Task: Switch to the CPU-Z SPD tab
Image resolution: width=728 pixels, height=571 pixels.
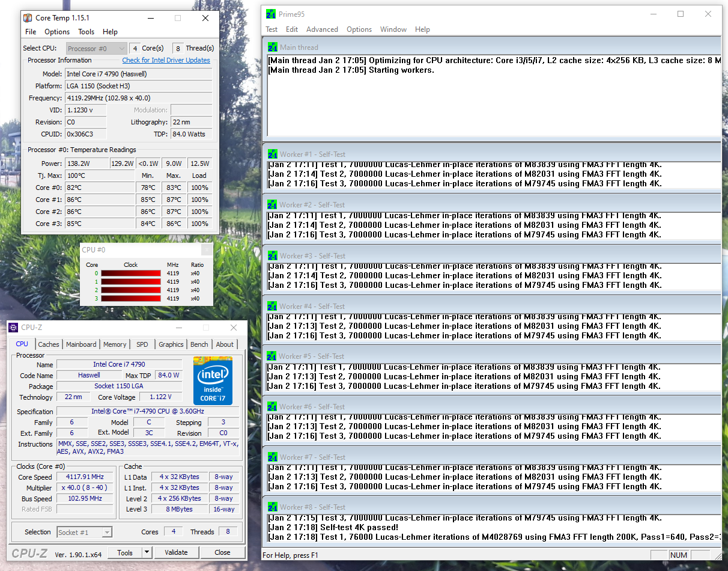Action: coord(142,344)
